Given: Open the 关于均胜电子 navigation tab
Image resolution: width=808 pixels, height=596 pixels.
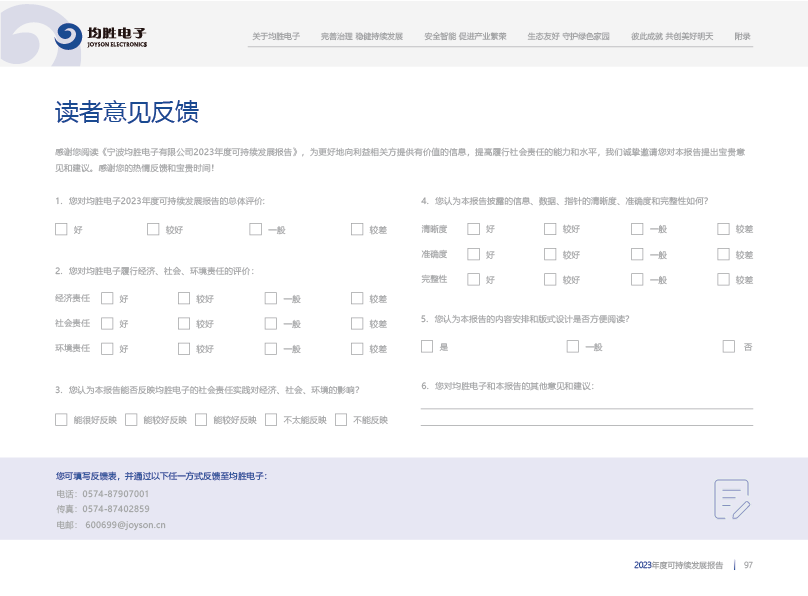Looking at the screenshot, I should [276, 36].
